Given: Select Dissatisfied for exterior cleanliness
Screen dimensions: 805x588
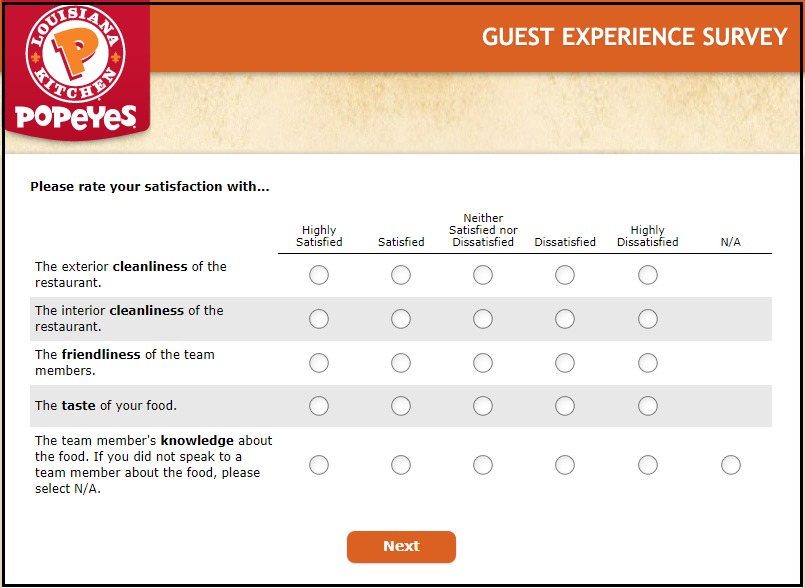Looking at the screenshot, I should [565, 275].
